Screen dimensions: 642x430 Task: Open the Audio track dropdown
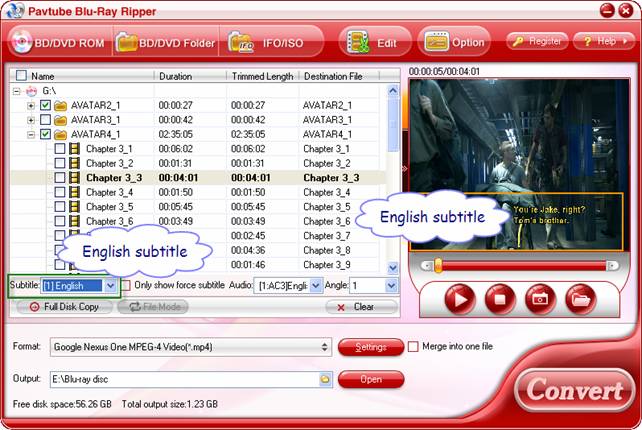(316, 285)
